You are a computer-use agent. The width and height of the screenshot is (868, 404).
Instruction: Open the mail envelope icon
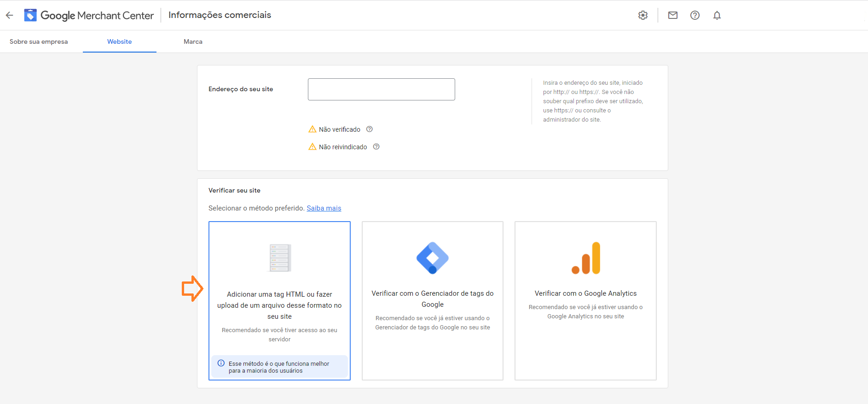673,15
